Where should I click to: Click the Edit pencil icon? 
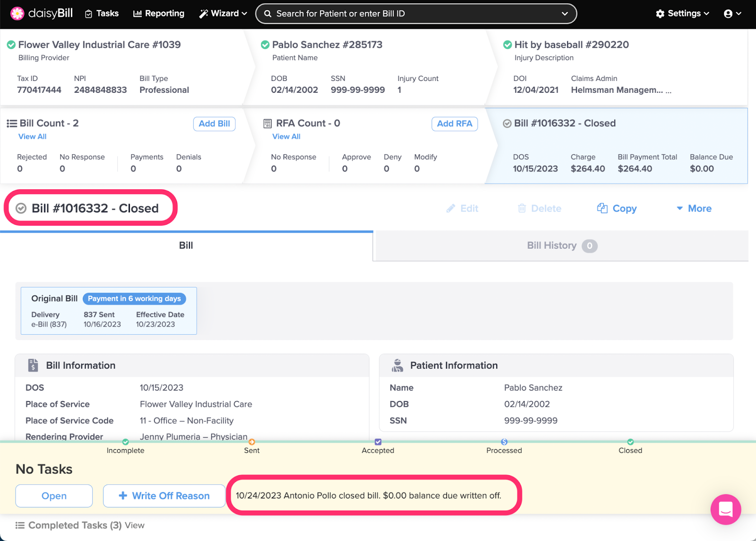point(451,209)
